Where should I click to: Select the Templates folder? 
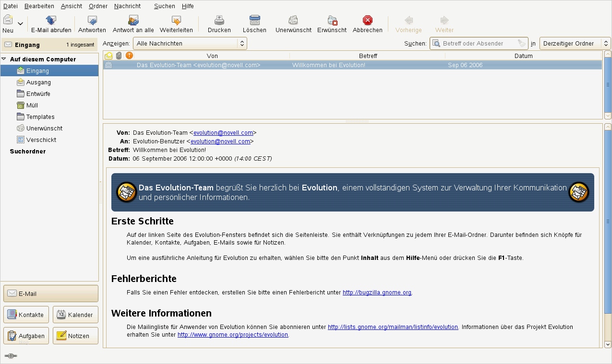[40, 117]
